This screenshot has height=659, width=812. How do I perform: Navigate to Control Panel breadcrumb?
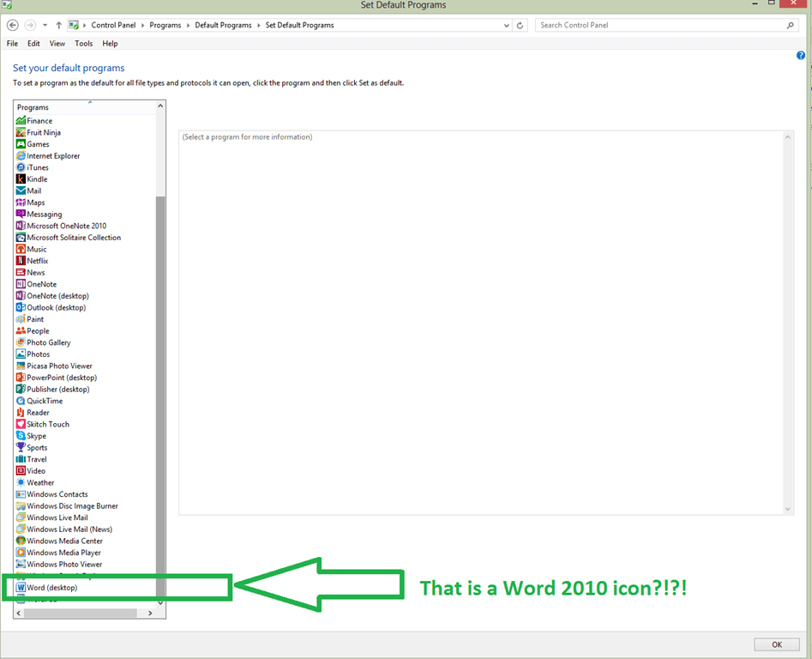click(113, 25)
